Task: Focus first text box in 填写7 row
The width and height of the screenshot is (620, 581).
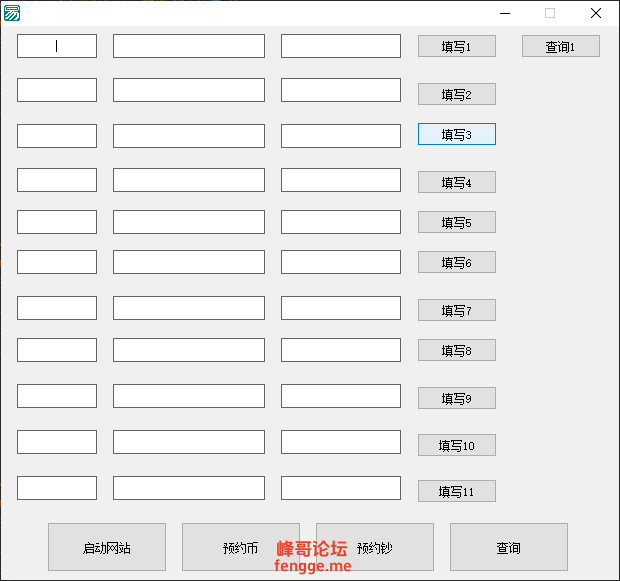Action: (57, 308)
